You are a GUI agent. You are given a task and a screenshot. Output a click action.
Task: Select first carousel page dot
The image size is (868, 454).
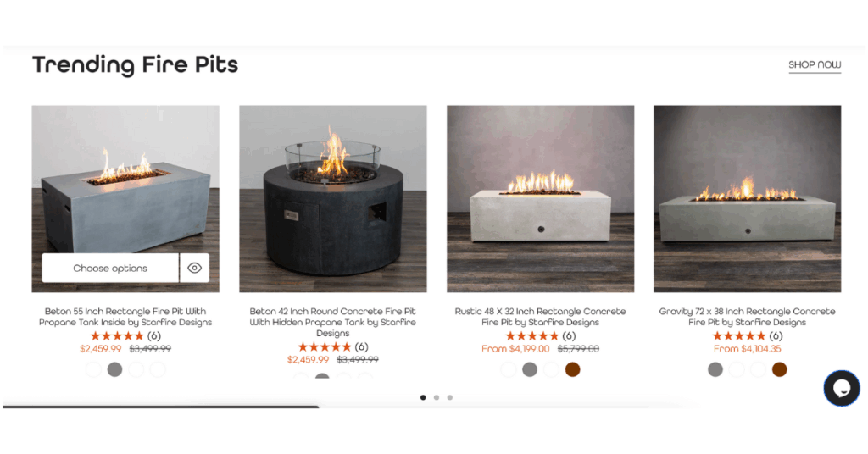[423, 397]
